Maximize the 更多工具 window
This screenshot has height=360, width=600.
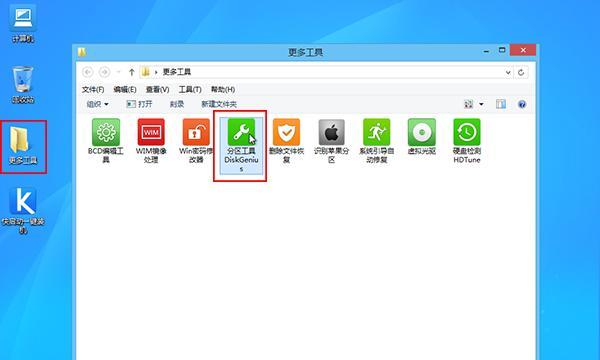pos(502,50)
